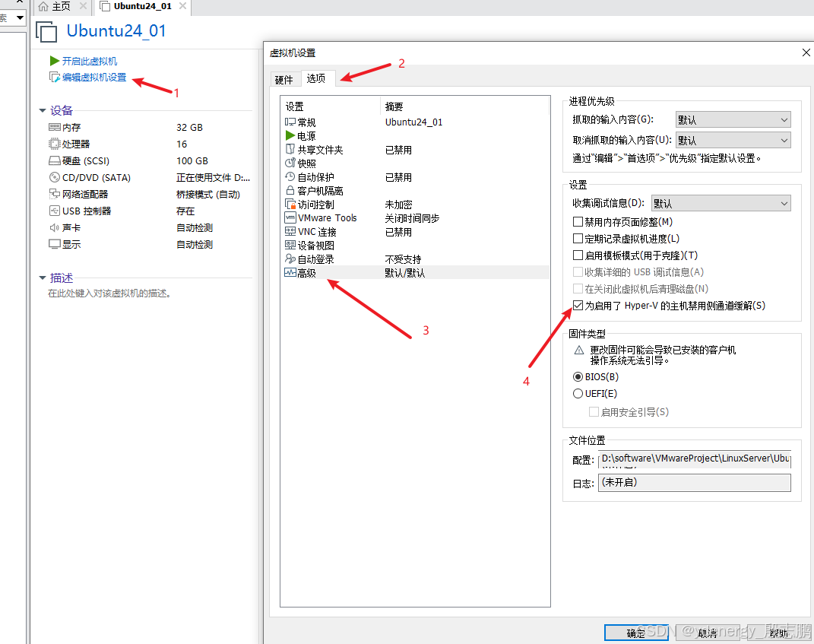Click 开启此虚拟机 power on link
This screenshot has width=814, height=644.
coord(90,62)
